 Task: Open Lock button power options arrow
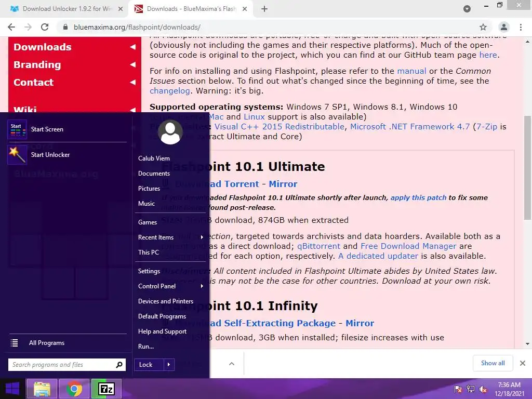click(x=169, y=365)
